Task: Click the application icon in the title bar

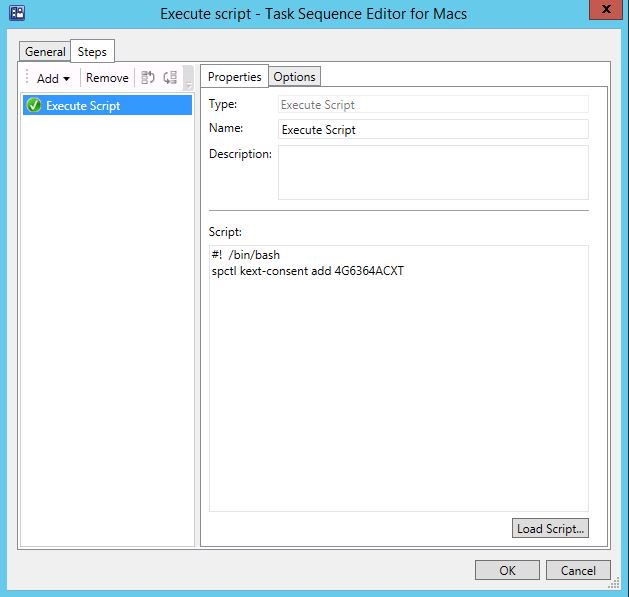Action: coord(17,14)
